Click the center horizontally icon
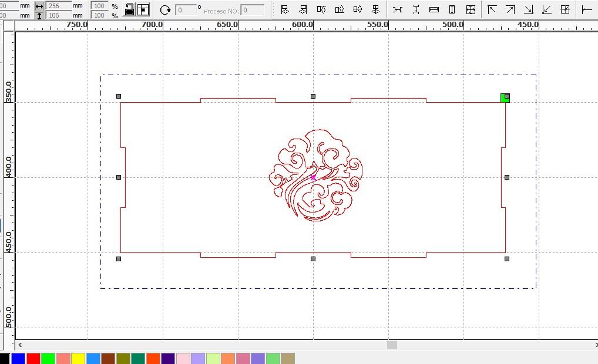 358,9
